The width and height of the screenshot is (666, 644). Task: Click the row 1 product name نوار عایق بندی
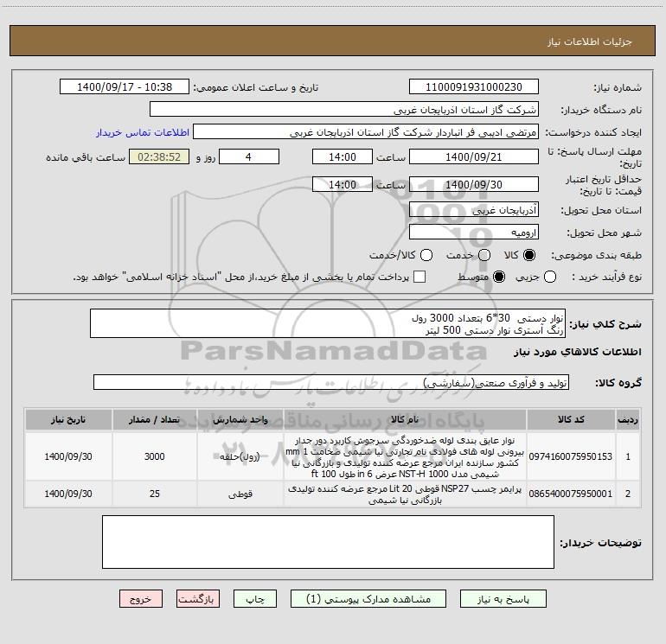[x=405, y=456]
